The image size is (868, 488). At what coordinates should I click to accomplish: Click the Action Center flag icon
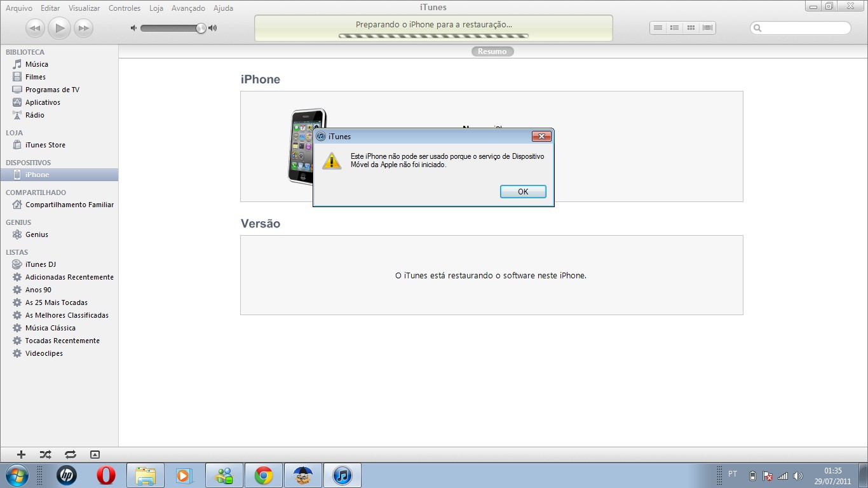[x=768, y=476]
